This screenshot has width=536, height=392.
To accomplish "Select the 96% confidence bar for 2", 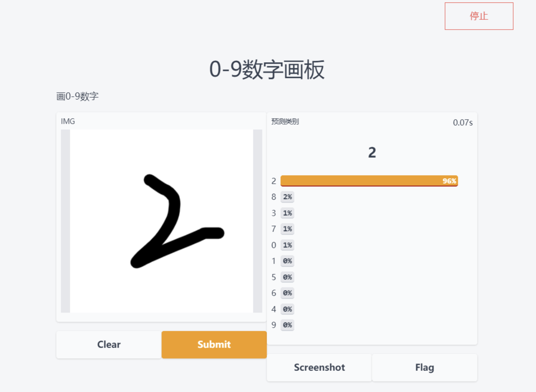I will coord(369,181).
